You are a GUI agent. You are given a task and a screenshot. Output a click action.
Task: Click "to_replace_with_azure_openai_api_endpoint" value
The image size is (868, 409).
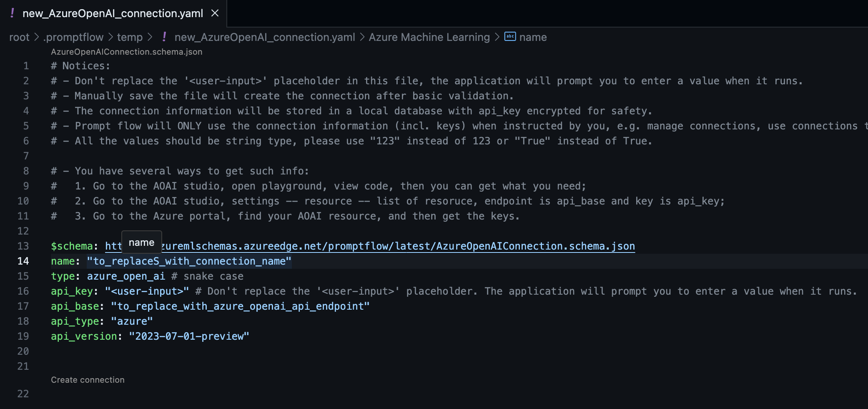click(240, 306)
